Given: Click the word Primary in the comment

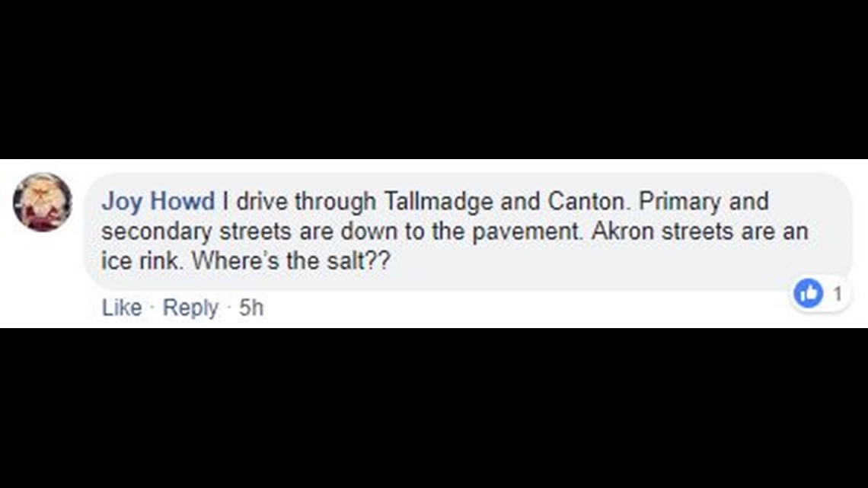Looking at the screenshot, I should pyautogui.click(x=680, y=202).
